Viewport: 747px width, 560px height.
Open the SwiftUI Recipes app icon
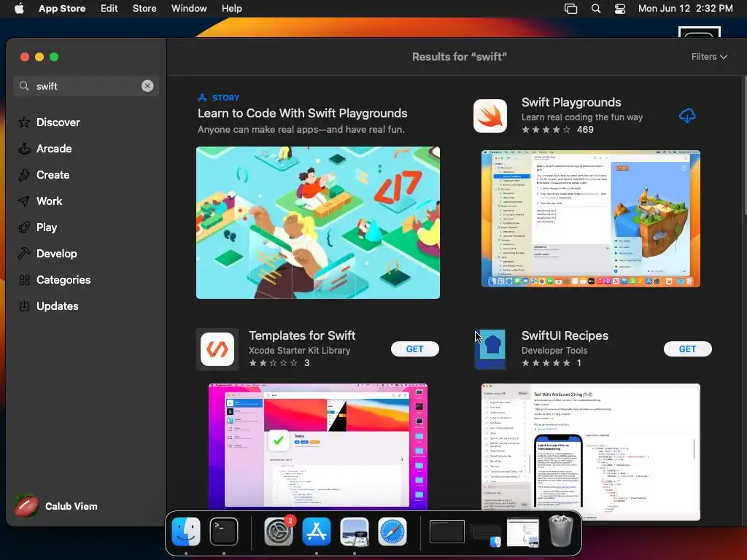pos(490,349)
